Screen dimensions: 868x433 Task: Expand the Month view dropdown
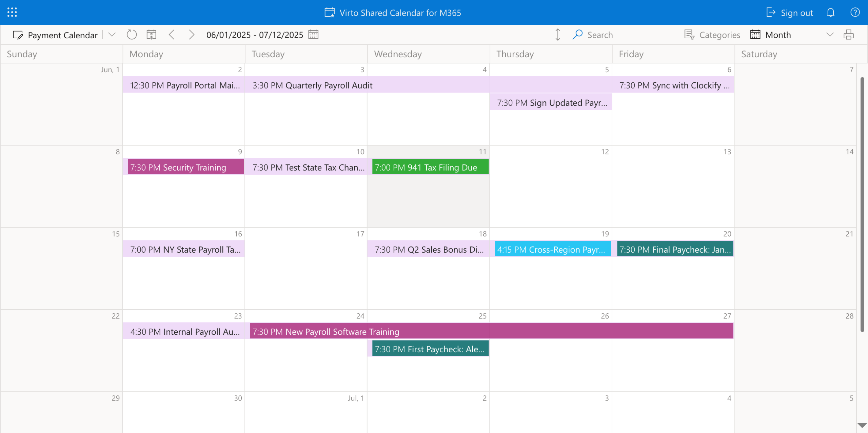point(830,35)
